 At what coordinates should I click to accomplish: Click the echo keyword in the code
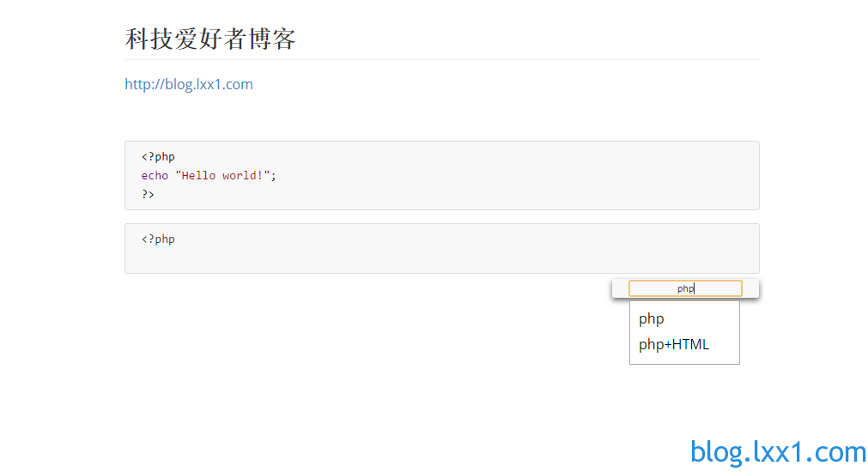pos(155,175)
